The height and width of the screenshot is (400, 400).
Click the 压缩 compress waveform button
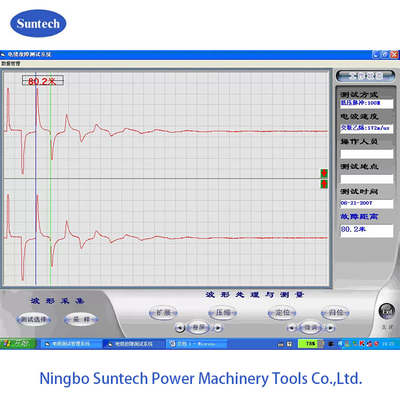[223, 313]
